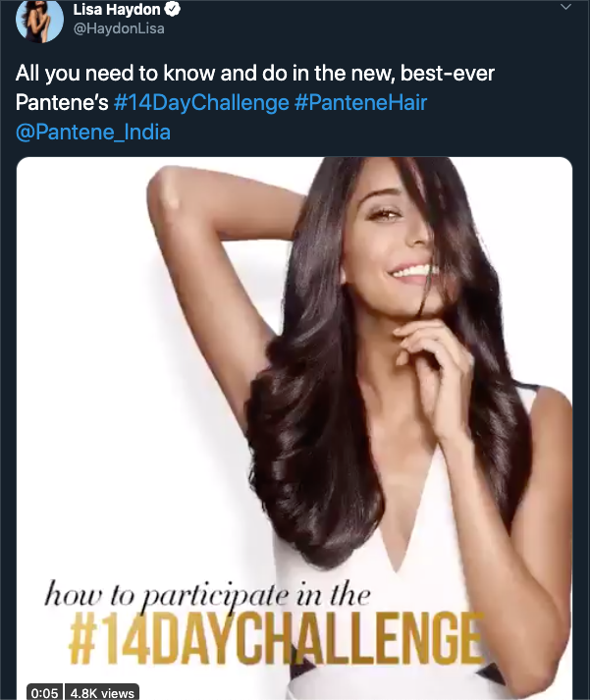Follow the #PanteneHair hashtag link

(x=360, y=102)
